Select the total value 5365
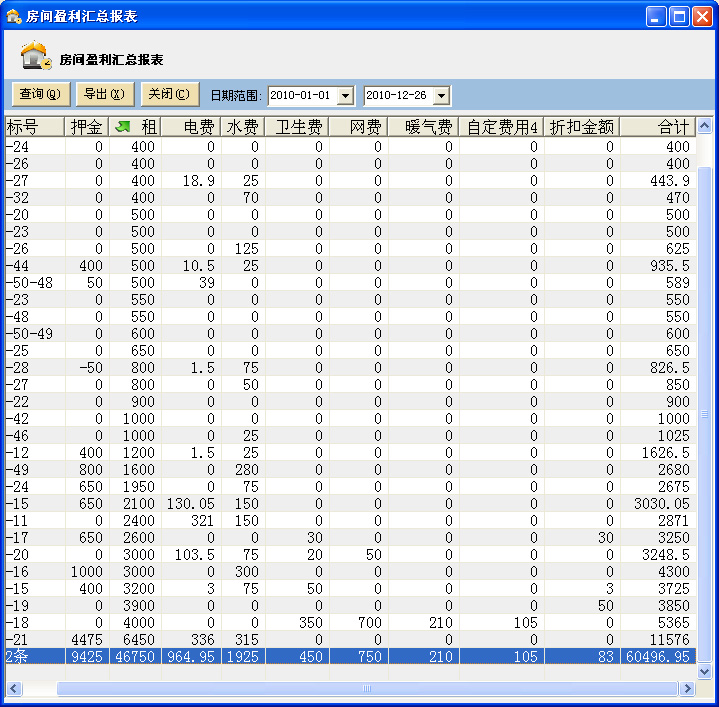 (x=658, y=623)
